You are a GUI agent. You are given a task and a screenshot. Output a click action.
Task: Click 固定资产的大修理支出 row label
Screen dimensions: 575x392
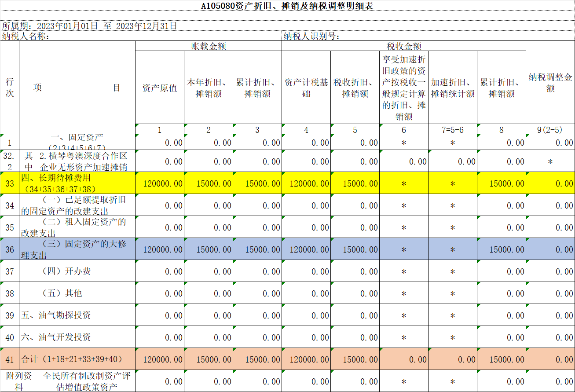point(77,249)
